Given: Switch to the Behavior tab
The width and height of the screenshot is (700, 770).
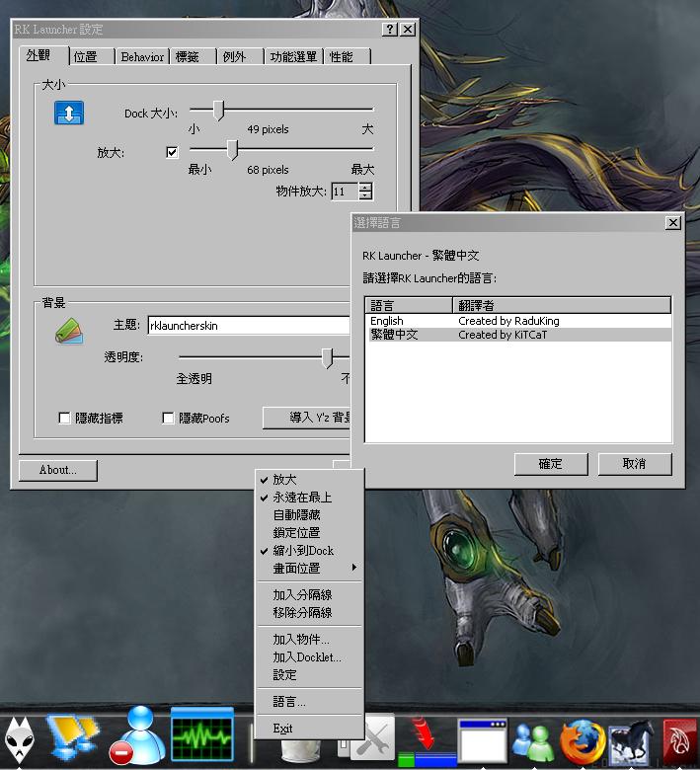Looking at the screenshot, I should [x=142, y=57].
